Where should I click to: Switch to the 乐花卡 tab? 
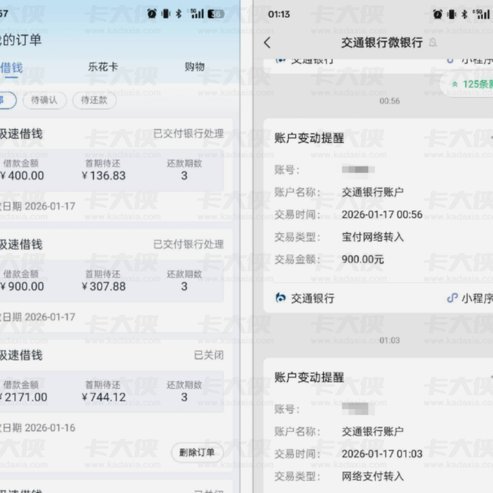(103, 67)
